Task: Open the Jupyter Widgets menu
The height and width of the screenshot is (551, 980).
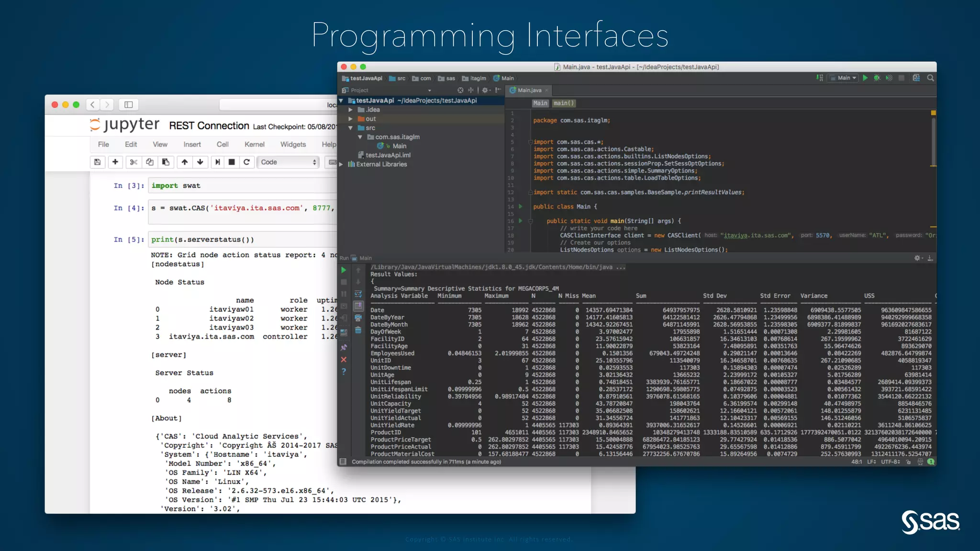Action: 293,144
